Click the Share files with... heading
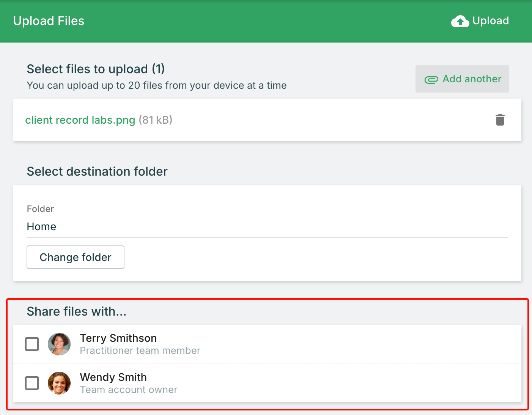The height and width of the screenshot is (415, 532). click(76, 311)
